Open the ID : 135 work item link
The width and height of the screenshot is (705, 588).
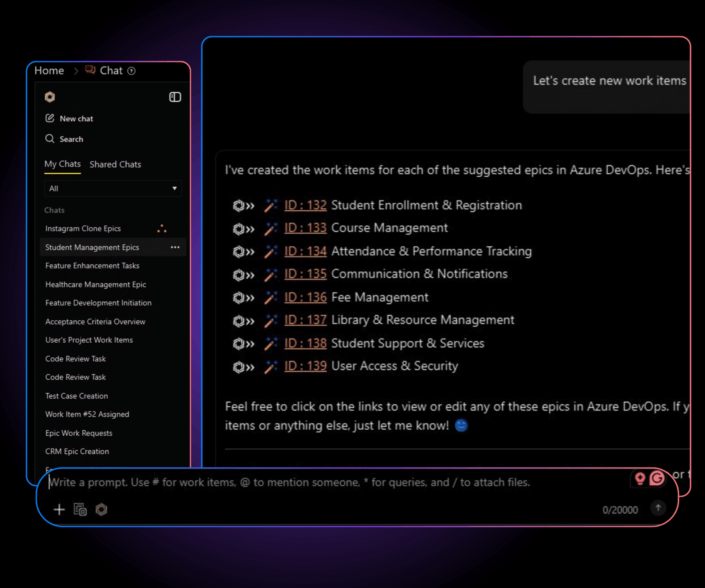coord(305,274)
